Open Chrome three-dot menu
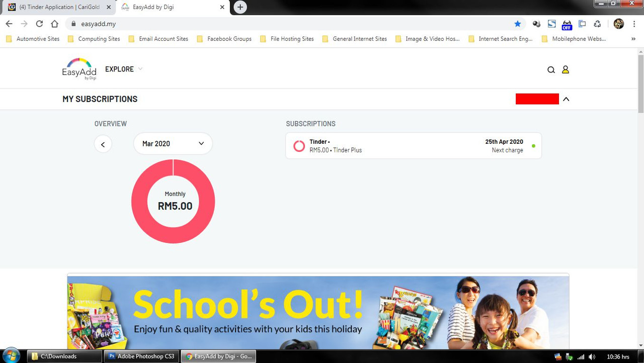This screenshot has height=363, width=644. point(634,24)
